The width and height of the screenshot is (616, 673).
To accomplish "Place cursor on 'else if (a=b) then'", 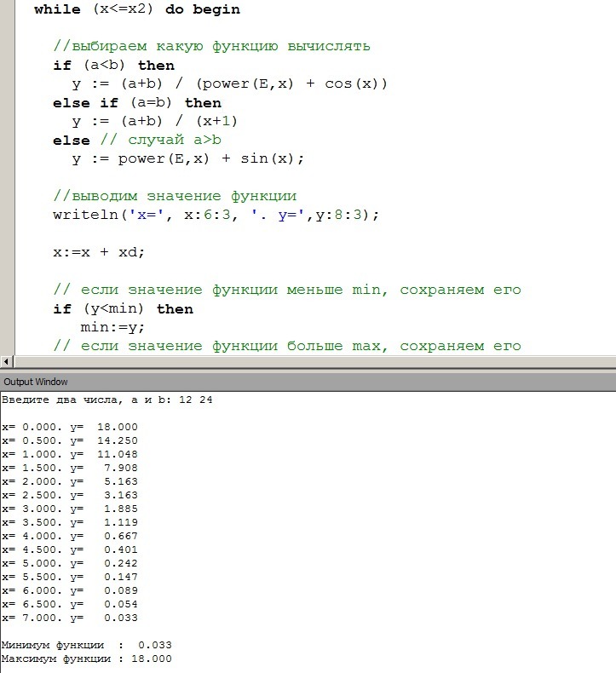I will coord(137,103).
